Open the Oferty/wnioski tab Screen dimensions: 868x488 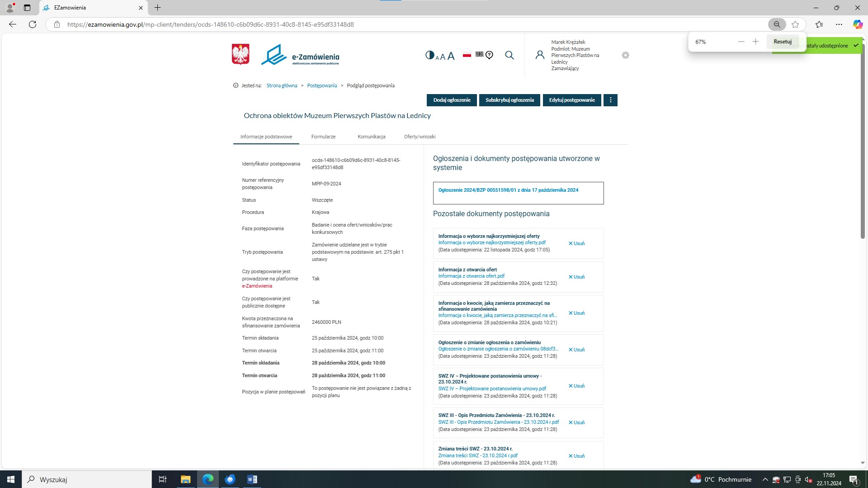pyautogui.click(x=420, y=137)
